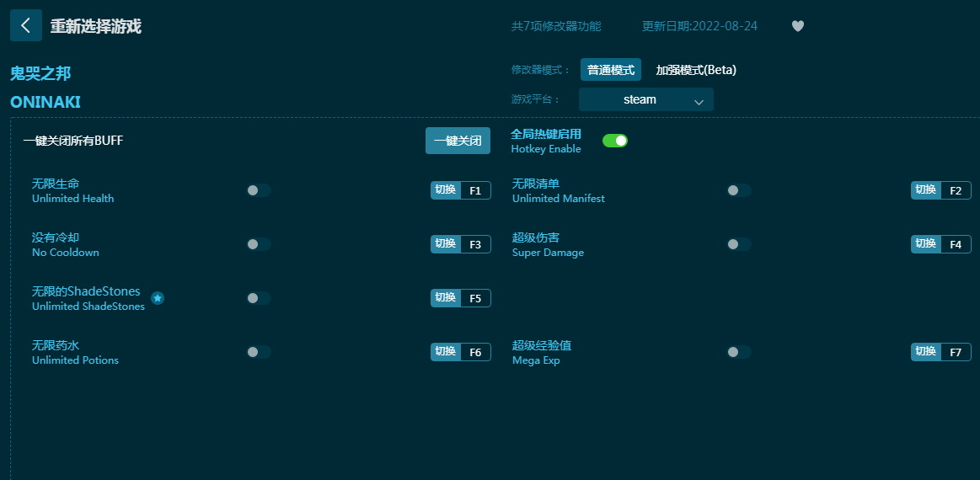Image resolution: width=980 pixels, height=480 pixels.
Task: Toggle Unlimited Health switch
Action: [x=259, y=190]
